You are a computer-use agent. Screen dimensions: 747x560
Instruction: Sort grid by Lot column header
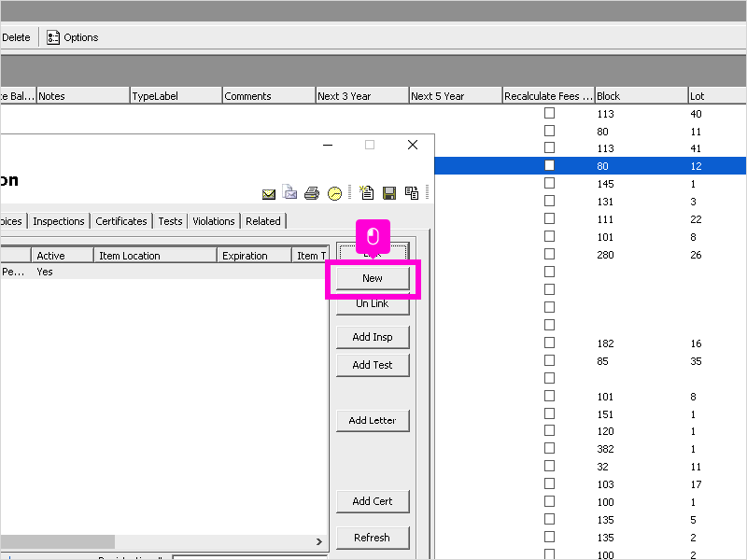[x=717, y=96]
